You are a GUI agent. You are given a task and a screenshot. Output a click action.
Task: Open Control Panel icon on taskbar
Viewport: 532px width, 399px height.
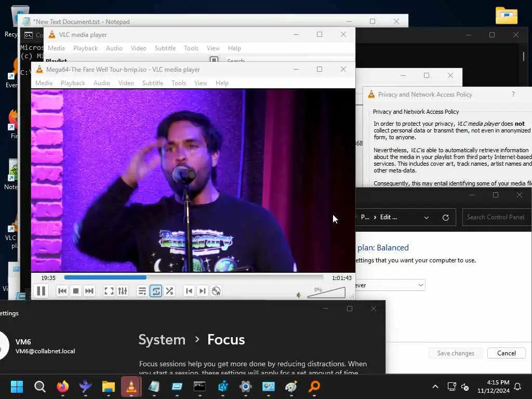(269, 387)
